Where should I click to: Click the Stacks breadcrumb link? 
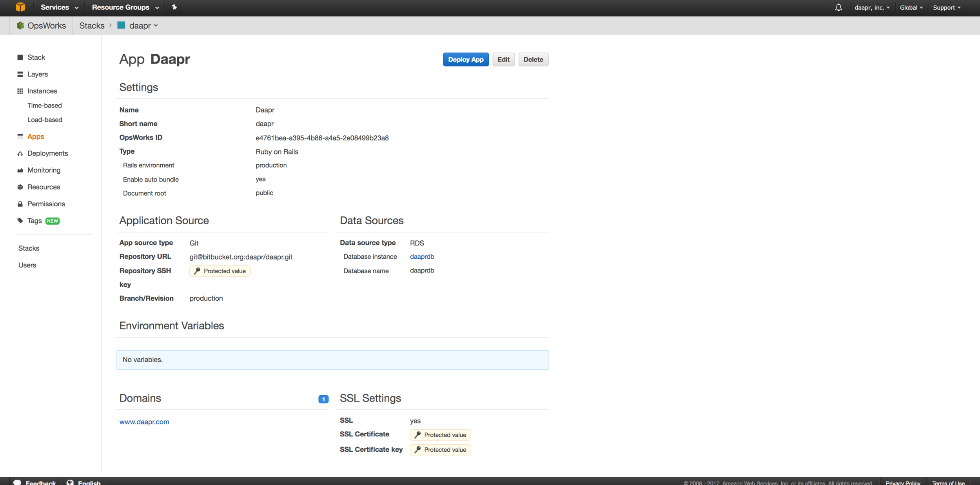tap(92, 25)
